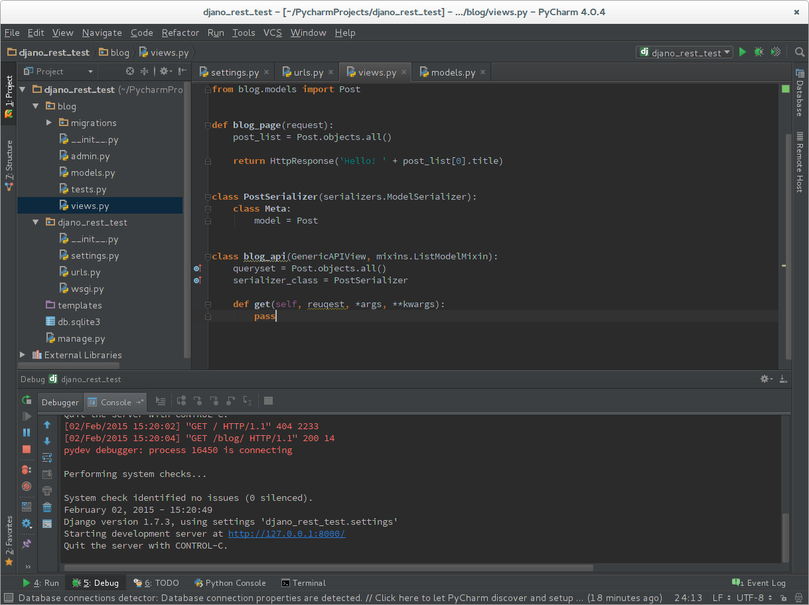Image resolution: width=809 pixels, height=605 pixels.
Task: Click Show Execution Point icon
Action: [160, 401]
